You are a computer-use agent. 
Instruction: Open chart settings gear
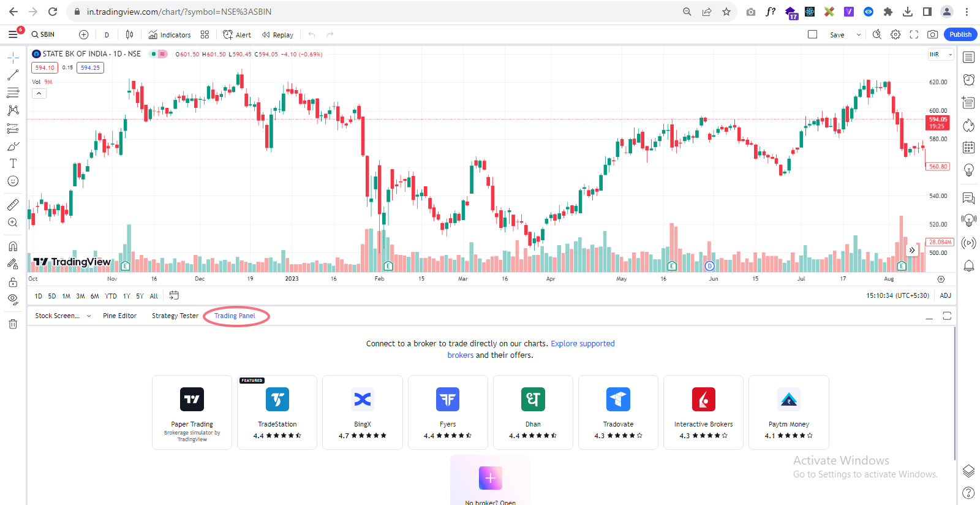pos(895,34)
